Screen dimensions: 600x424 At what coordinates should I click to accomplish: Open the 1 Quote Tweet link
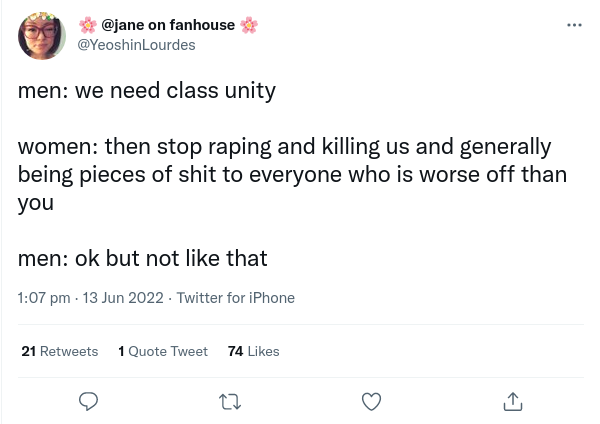[163, 351]
